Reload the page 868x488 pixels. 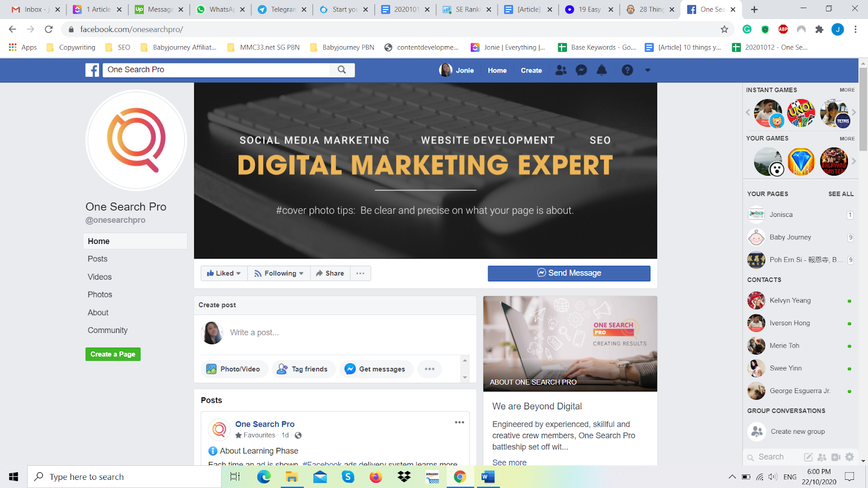coord(49,29)
